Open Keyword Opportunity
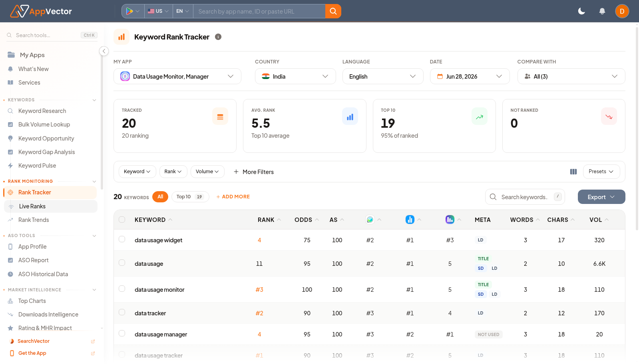 (x=46, y=138)
